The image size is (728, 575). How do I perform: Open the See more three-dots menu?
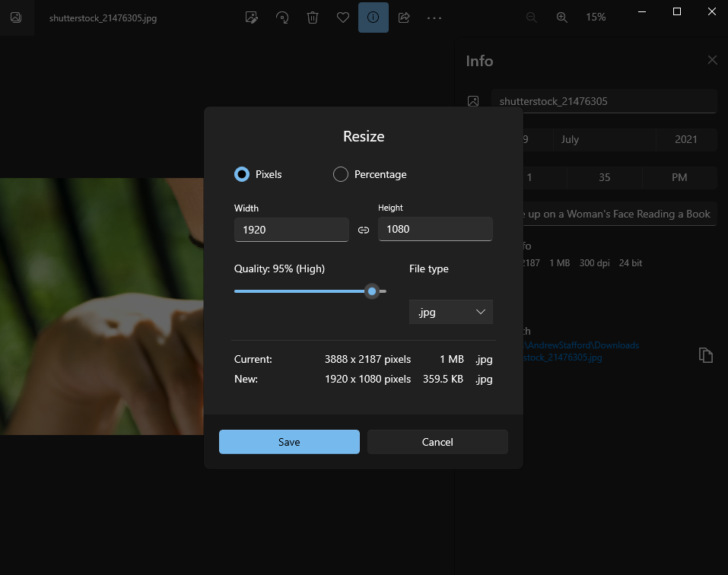[x=434, y=17]
